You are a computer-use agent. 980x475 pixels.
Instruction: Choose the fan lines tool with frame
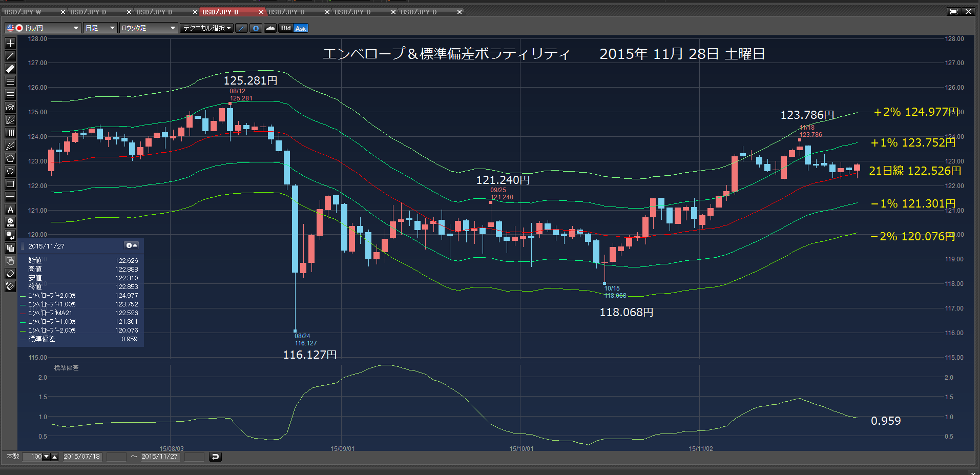[x=10, y=120]
